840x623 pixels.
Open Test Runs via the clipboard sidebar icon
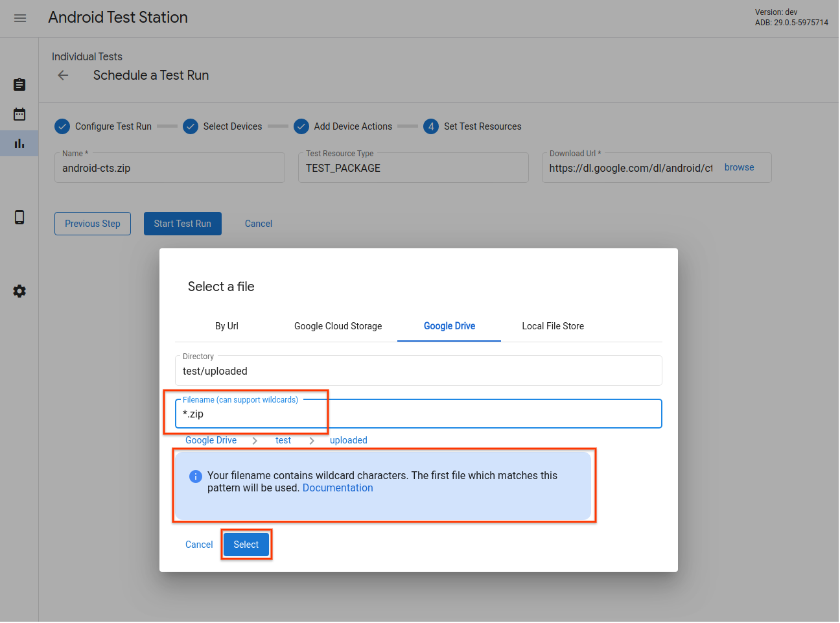(19, 84)
